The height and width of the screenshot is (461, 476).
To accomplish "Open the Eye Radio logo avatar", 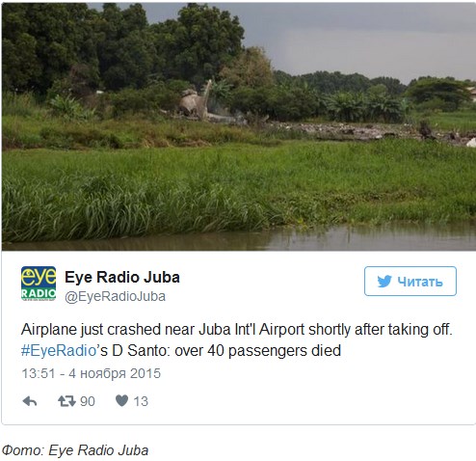I will tap(39, 284).
